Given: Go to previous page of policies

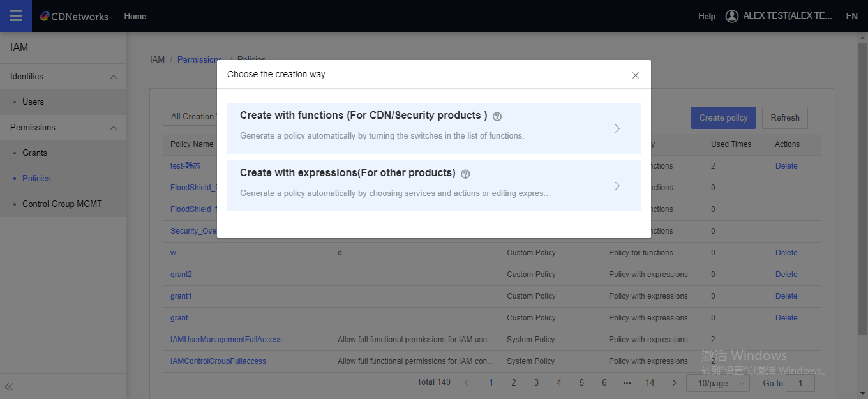Looking at the screenshot, I should [x=467, y=382].
